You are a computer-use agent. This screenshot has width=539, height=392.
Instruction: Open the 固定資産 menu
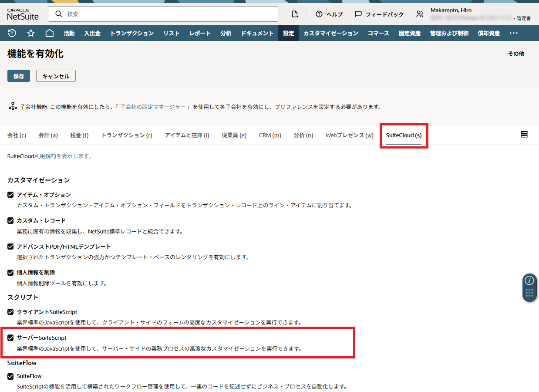410,33
